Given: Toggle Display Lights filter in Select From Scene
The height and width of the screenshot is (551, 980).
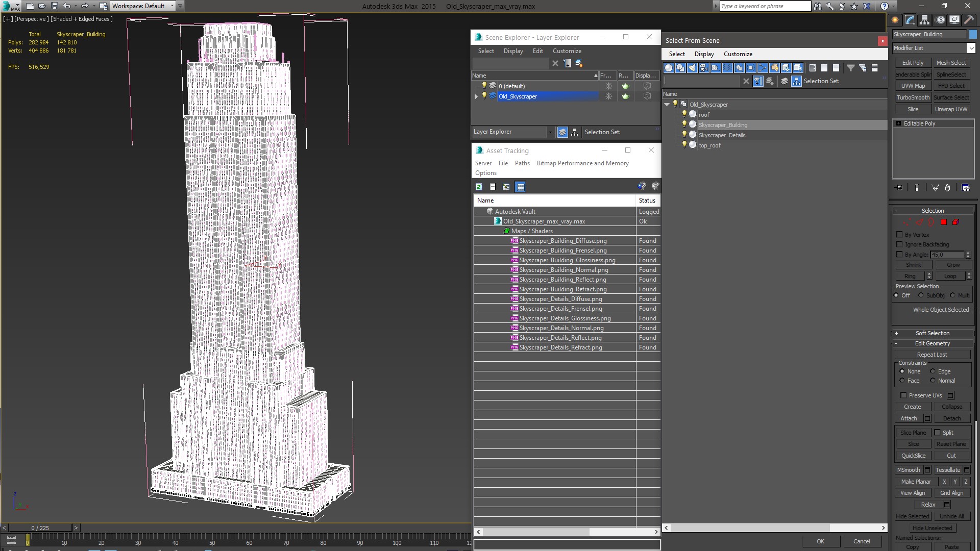Looking at the screenshot, I should click(x=692, y=68).
